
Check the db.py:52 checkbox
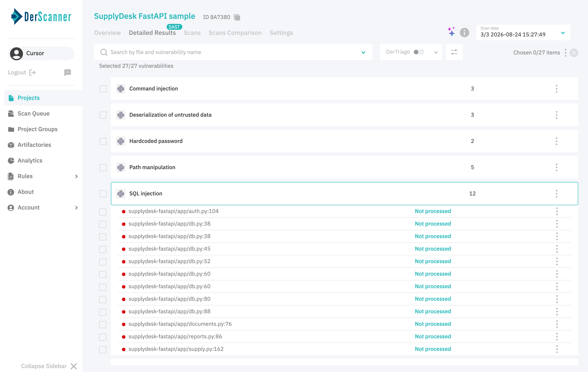point(103,262)
